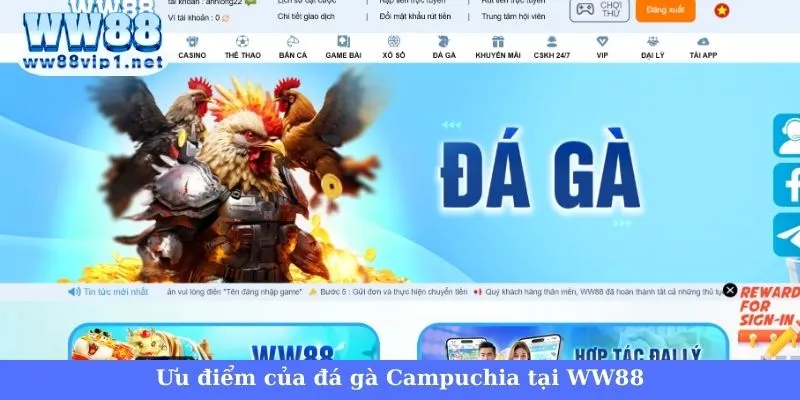Open the Chi tiết giao dịch link
This screenshot has height=400, width=800.
(306, 16)
